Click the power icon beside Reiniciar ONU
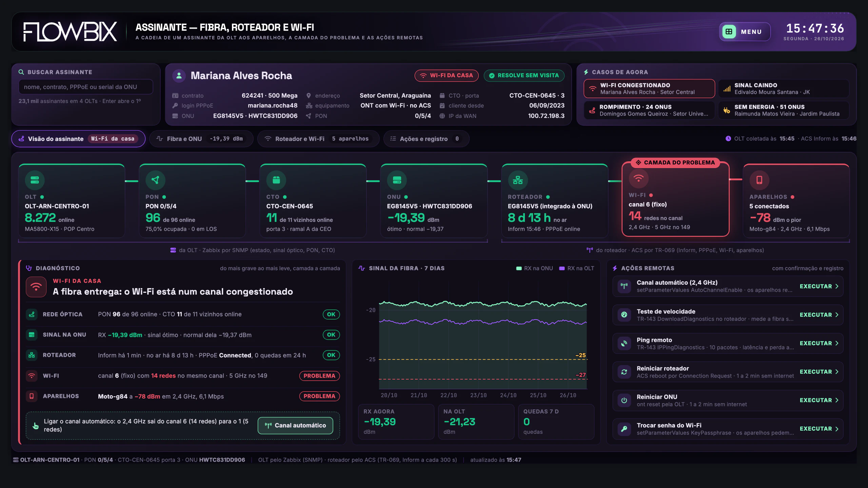Viewport: 868px width, 488px height. (624, 400)
